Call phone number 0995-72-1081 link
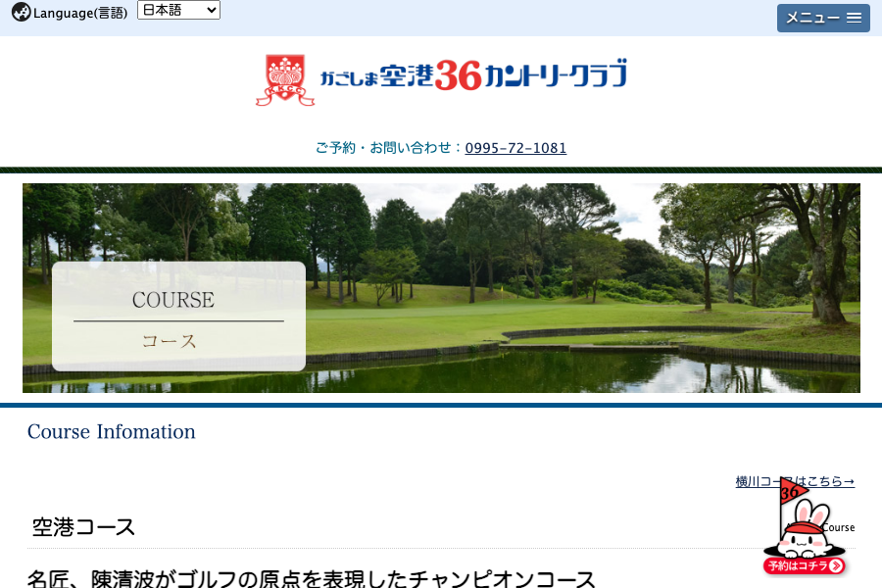 pyautogui.click(x=515, y=148)
